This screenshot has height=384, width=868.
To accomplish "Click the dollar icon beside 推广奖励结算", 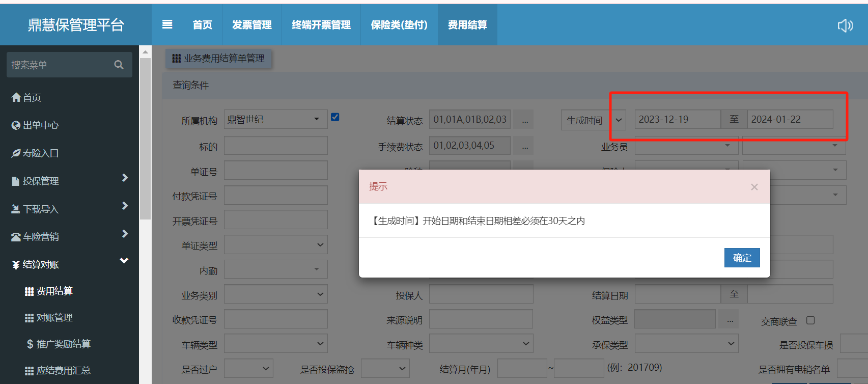I will [x=30, y=344].
